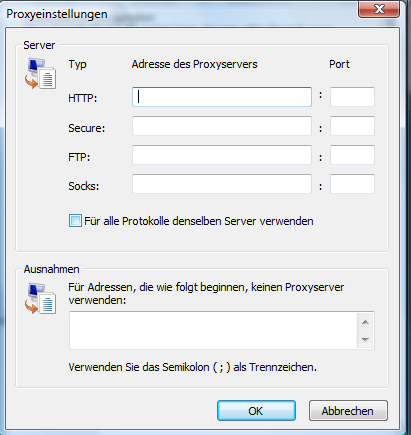The height and width of the screenshot is (435, 411).
Task: Select the Secure proxy address field
Action: (222, 126)
